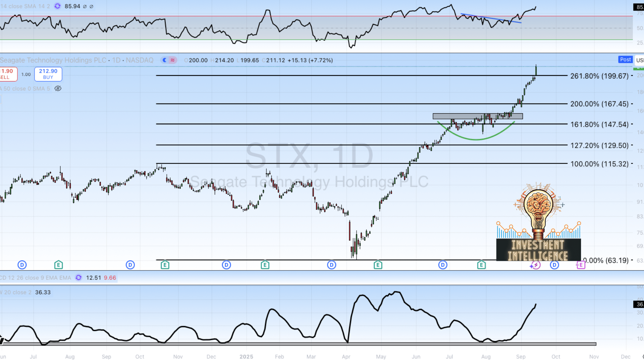644x362 pixels.
Task: Click the purple lightning latest-update icon
Action: [535, 265]
